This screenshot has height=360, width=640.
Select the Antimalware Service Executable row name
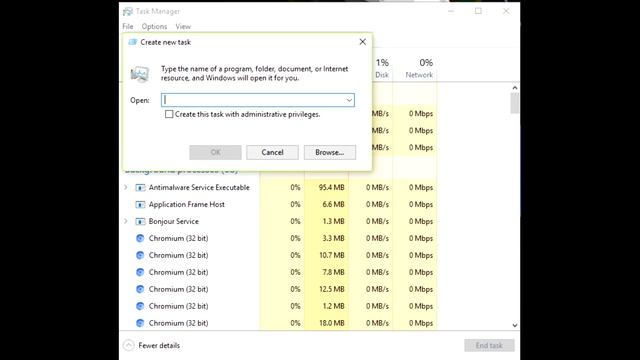tap(199, 187)
